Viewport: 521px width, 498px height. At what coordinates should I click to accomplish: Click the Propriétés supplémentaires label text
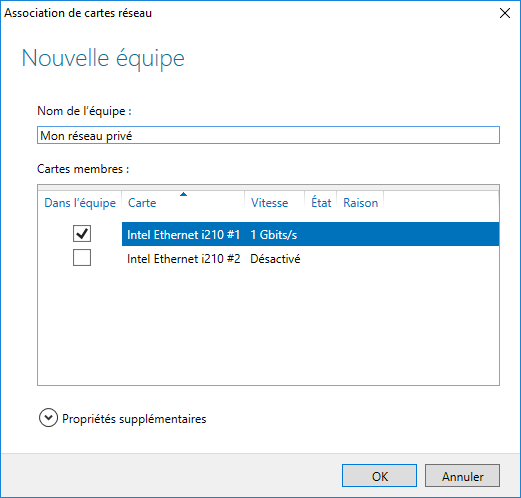coord(134,419)
